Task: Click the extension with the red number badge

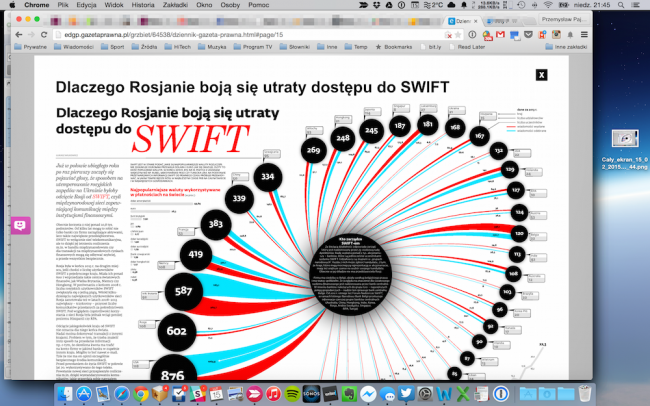Action: 487,36
